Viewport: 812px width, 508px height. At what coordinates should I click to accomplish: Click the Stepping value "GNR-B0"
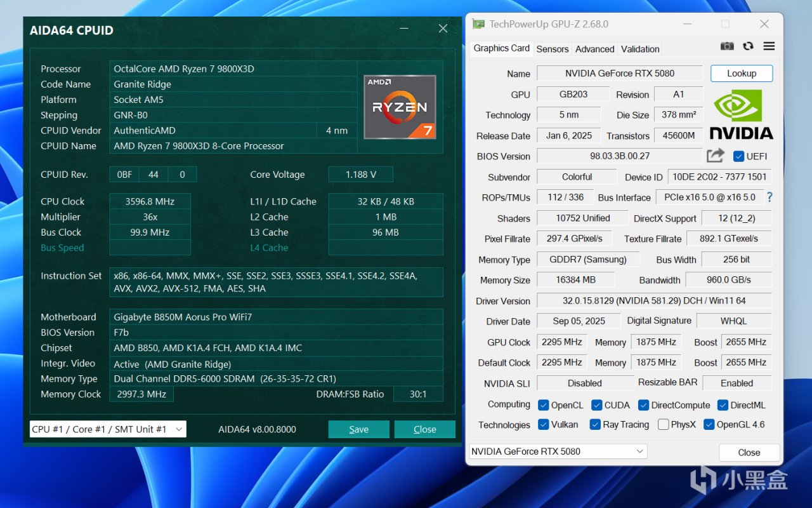click(233, 115)
